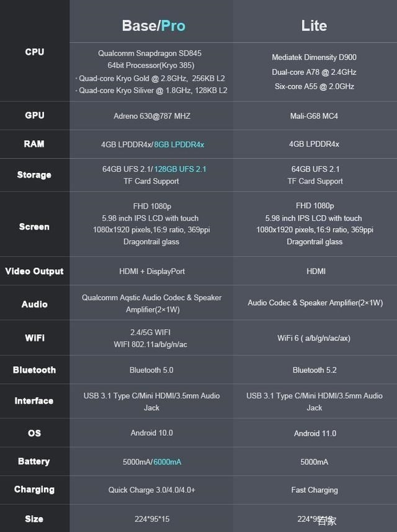397x532 pixels.
Task: Select the Video Output row label
Action: click(34, 271)
